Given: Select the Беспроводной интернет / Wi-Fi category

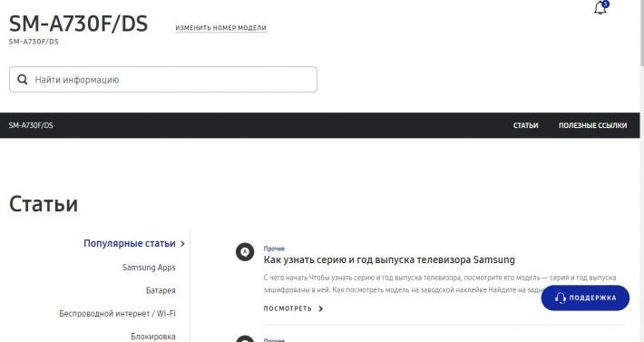Looking at the screenshot, I should click(117, 313).
